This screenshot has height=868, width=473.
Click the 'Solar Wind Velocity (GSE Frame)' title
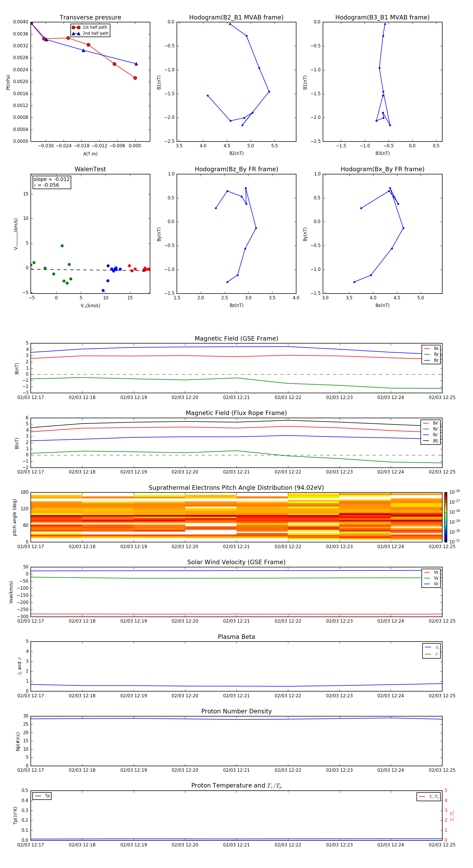point(236,562)
